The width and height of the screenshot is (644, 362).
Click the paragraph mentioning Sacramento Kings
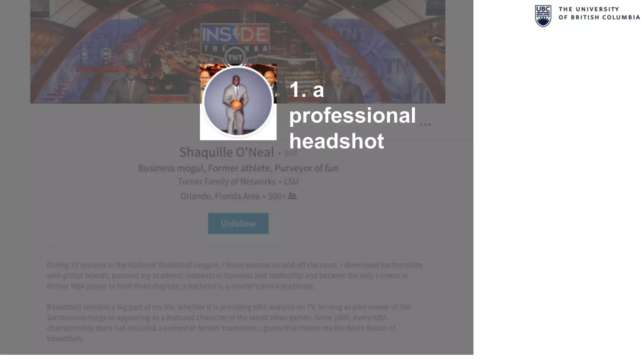coord(228,323)
